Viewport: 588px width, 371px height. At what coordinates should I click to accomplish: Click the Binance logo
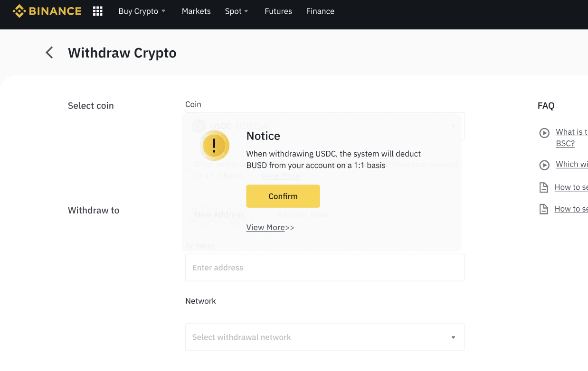pos(47,11)
